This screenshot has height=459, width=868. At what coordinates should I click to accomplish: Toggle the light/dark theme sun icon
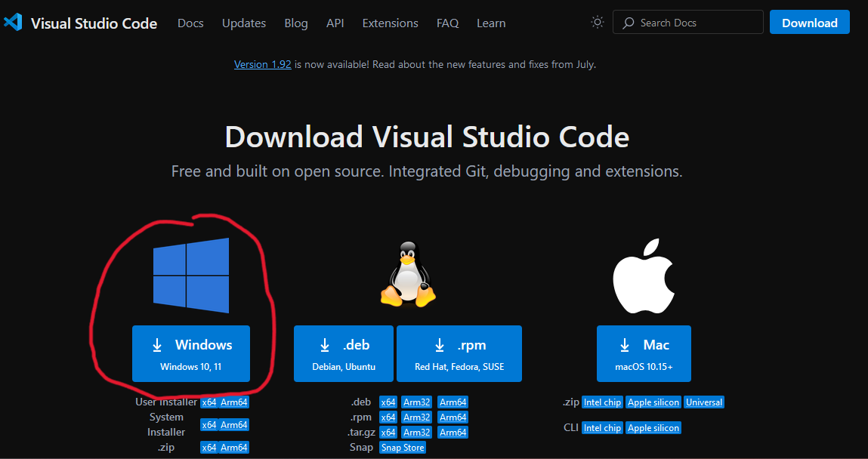coord(598,22)
